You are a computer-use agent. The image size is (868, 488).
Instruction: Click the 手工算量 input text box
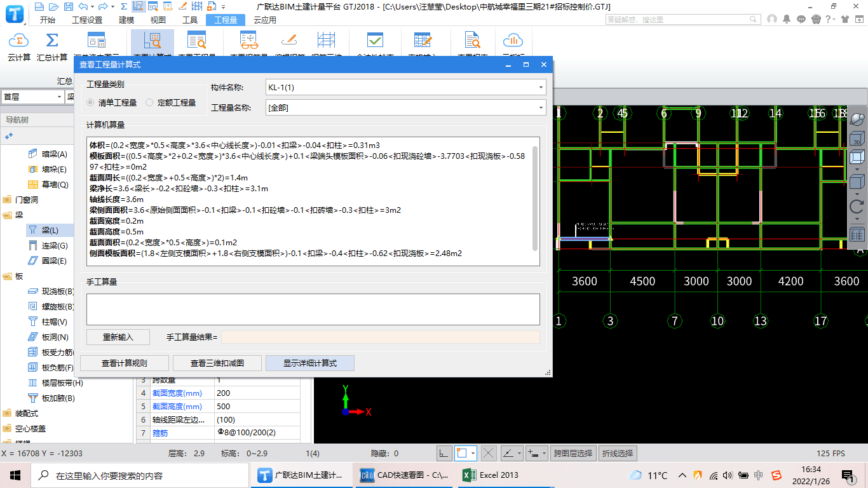(x=313, y=309)
